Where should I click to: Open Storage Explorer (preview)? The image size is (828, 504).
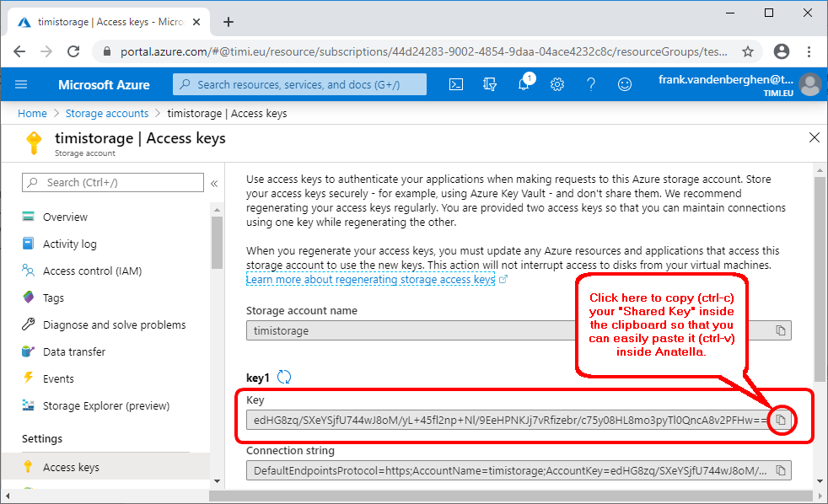105,405
